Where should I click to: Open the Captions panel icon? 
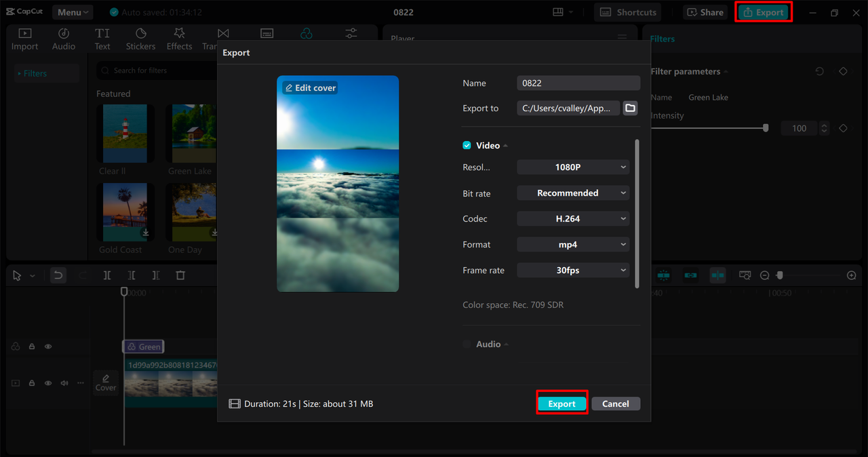tap(267, 33)
